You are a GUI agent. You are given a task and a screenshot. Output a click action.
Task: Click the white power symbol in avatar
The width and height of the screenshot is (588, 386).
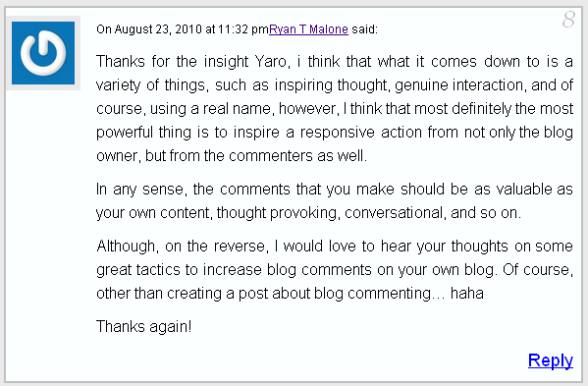click(43, 53)
